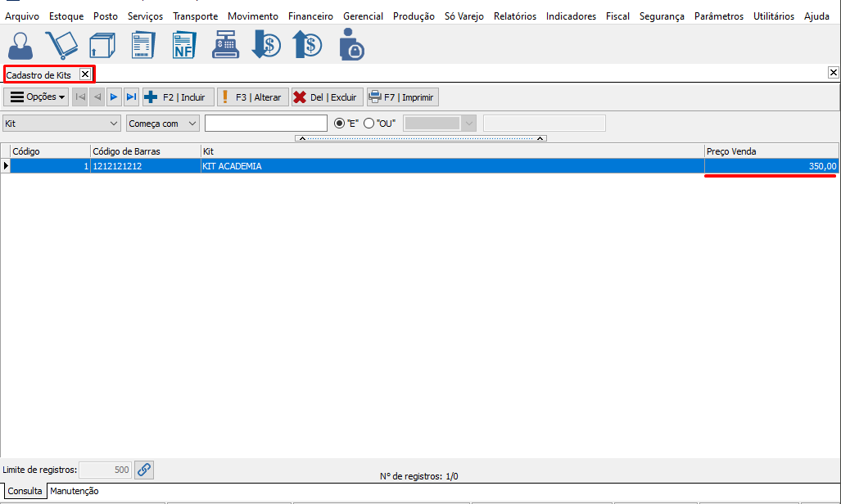The height and width of the screenshot is (504, 841).
Task: Select the "E" radio button
Action: click(340, 123)
